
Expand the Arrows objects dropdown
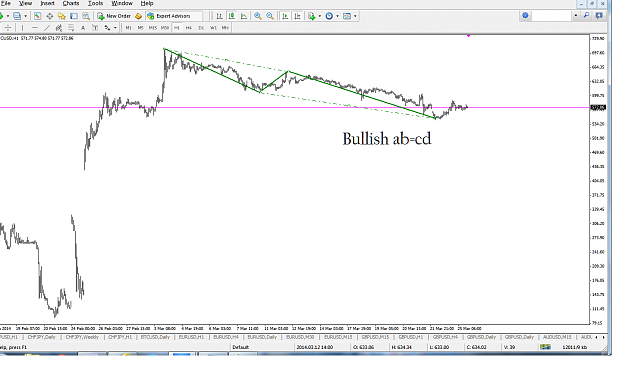point(115,28)
